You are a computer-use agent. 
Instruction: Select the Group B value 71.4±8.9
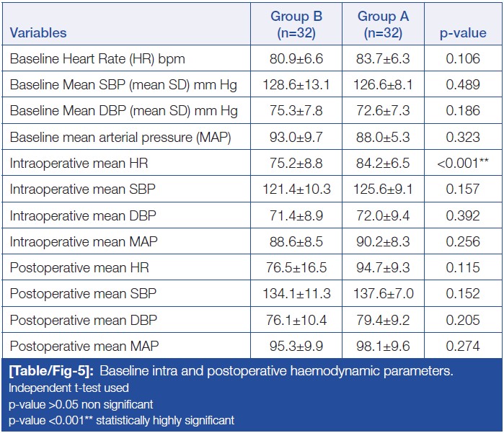pos(296,215)
